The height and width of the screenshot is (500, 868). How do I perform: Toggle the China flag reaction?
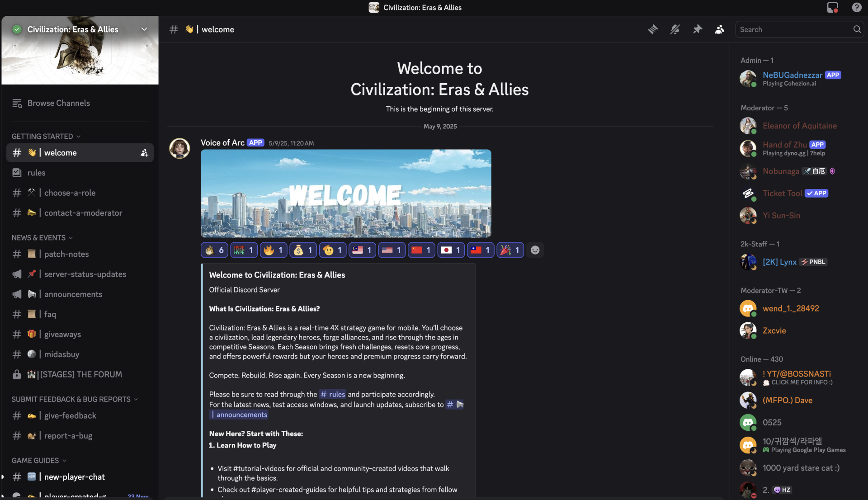[x=421, y=250]
